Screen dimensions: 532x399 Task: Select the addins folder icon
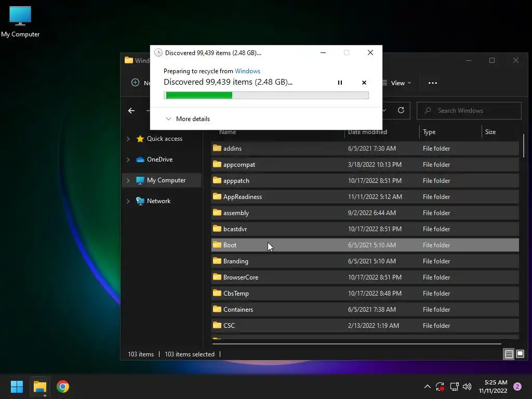coord(217,148)
